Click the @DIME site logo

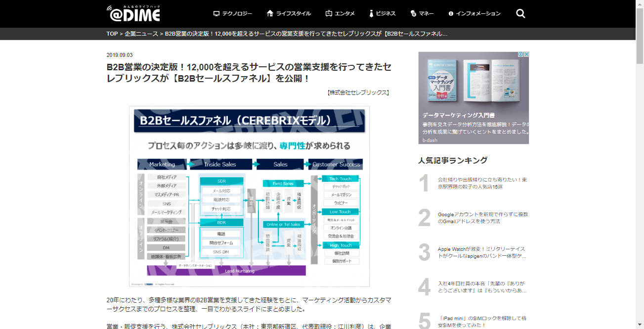tap(133, 13)
